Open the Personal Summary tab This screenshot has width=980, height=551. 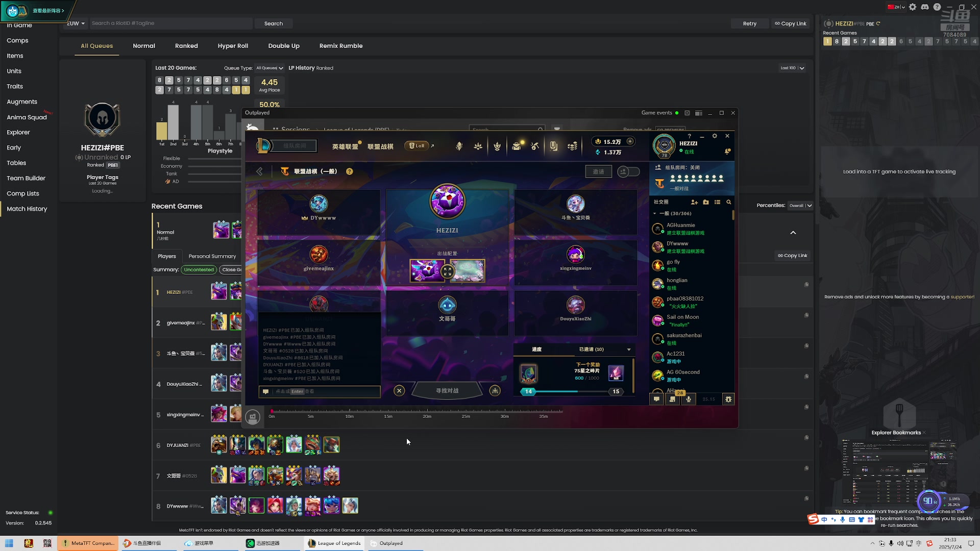point(212,256)
